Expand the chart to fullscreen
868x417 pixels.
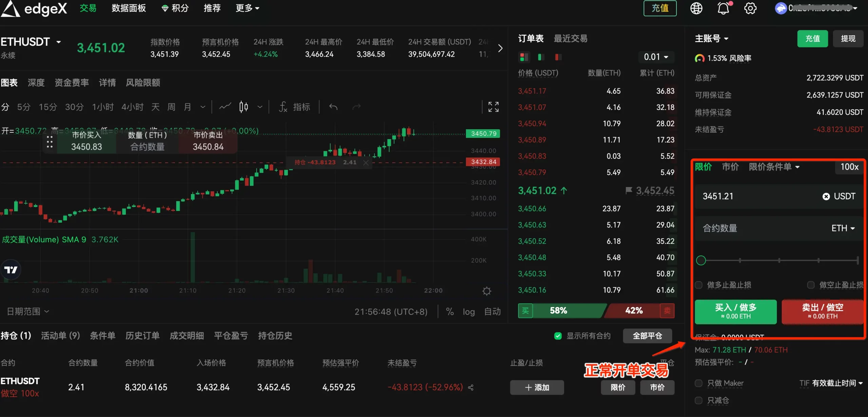click(493, 107)
